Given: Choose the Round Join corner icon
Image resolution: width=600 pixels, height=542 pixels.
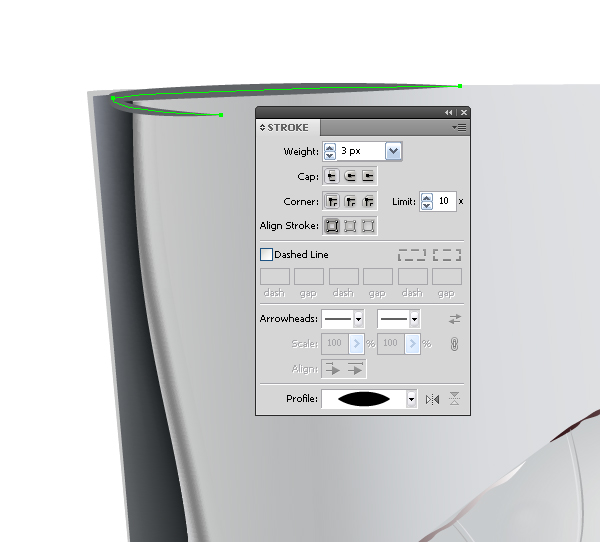Looking at the screenshot, I should 350,201.
